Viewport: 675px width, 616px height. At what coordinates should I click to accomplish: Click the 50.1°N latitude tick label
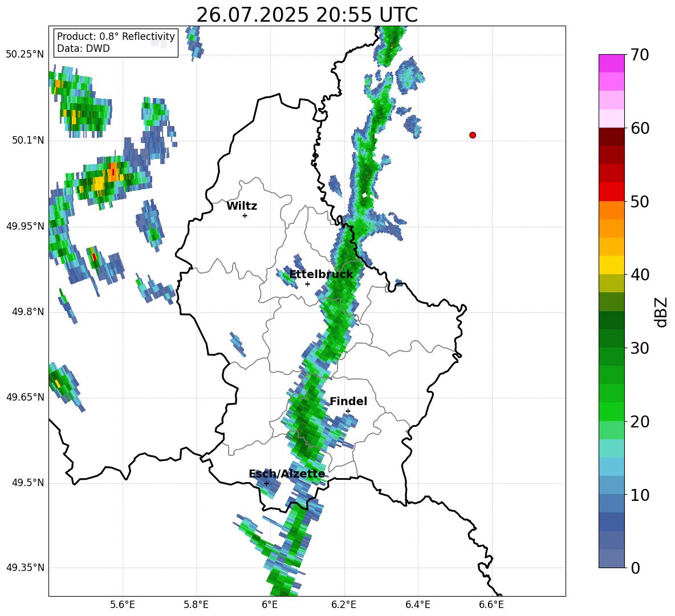click(x=28, y=141)
